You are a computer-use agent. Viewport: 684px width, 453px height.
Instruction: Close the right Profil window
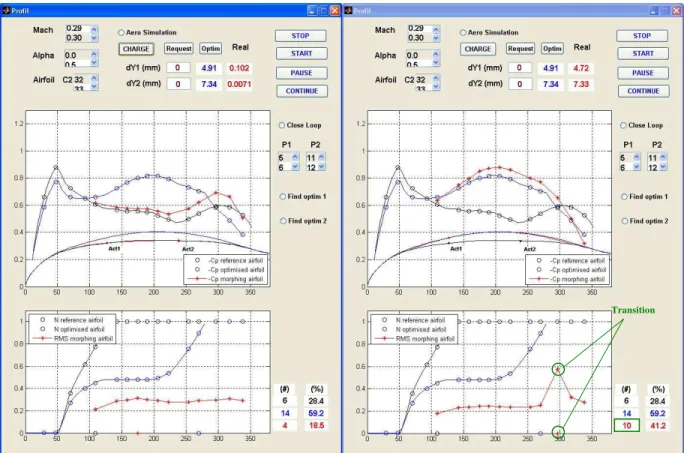677,10
